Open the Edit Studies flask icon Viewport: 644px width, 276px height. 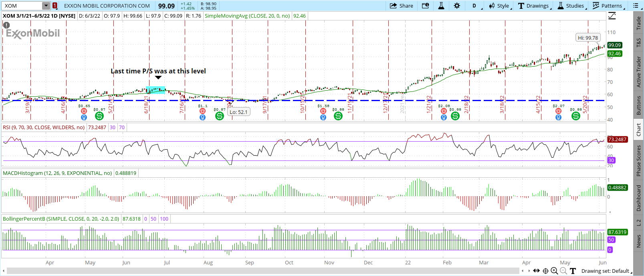pos(441,6)
